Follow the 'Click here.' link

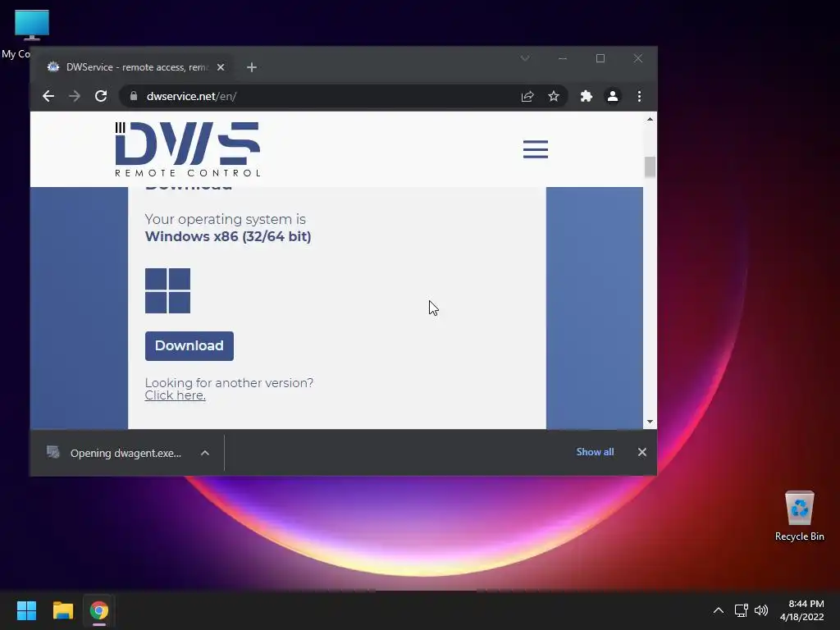(176, 395)
